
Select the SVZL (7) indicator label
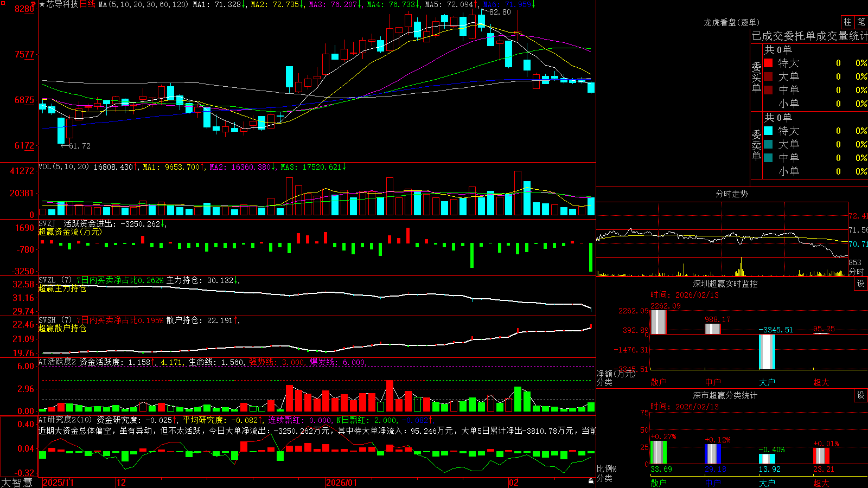55,280
